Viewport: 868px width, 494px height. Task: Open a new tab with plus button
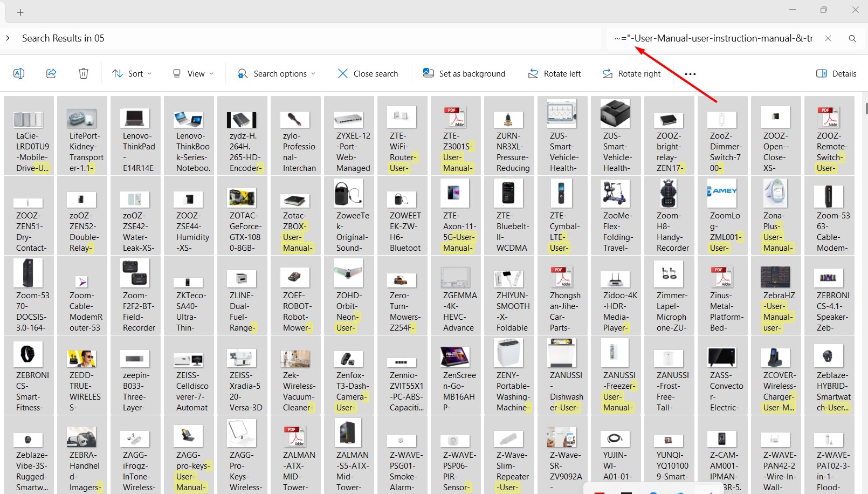coord(20,12)
